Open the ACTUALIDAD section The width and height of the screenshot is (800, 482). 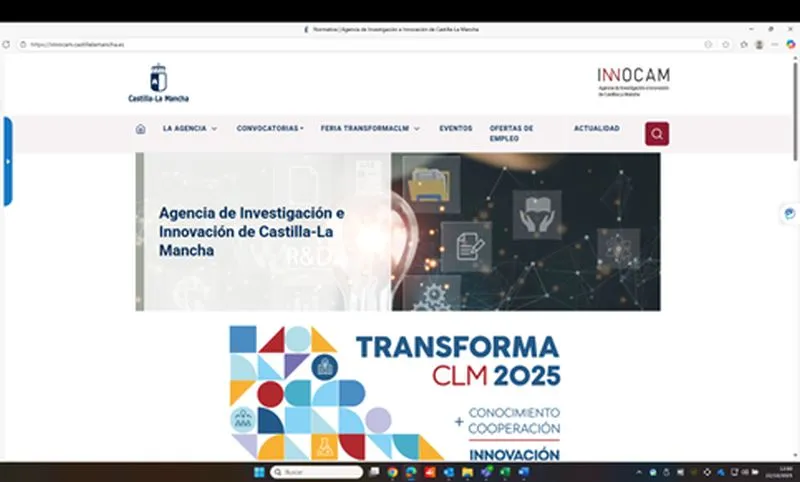(596, 129)
